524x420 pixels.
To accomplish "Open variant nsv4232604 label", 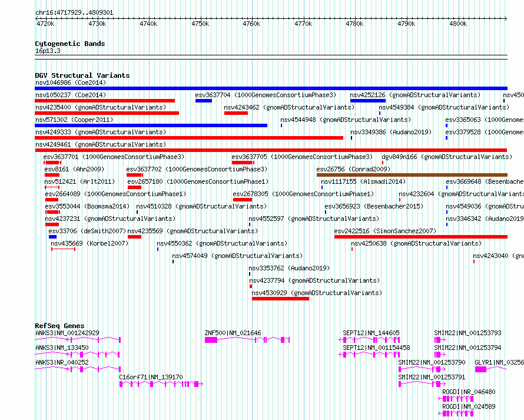I will click(x=461, y=194).
